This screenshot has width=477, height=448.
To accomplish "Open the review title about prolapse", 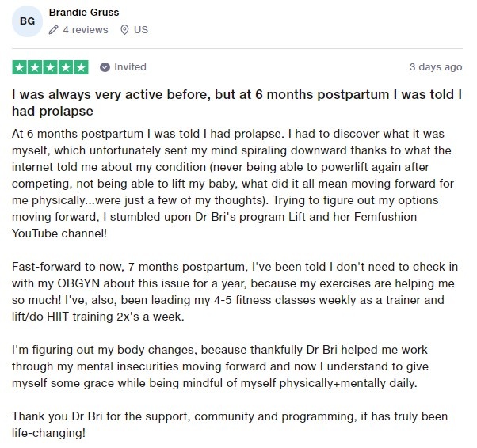I will click(237, 103).
